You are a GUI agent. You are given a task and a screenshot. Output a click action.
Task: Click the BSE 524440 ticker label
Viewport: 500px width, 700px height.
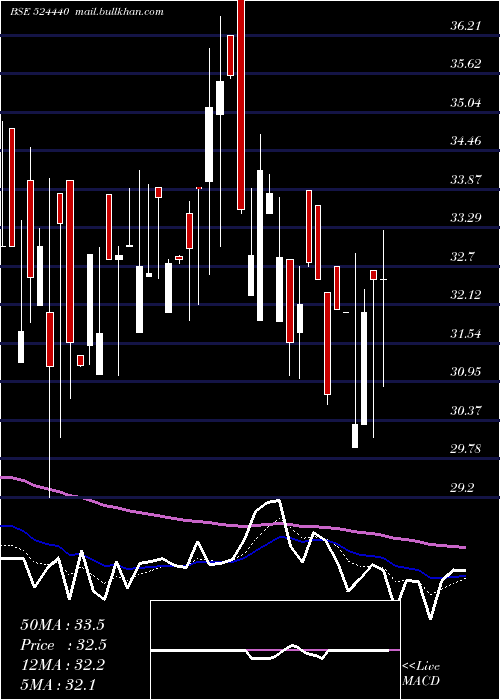tap(39, 12)
